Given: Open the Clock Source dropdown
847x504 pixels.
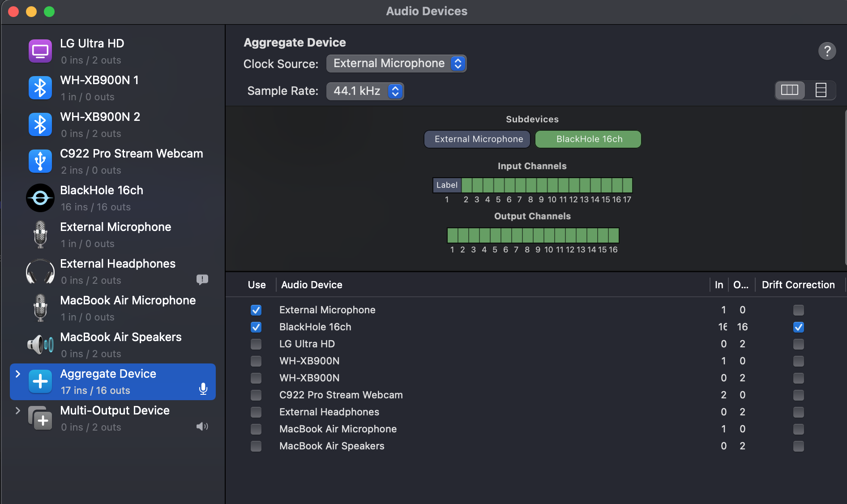Looking at the screenshot, I should [397, 64].
